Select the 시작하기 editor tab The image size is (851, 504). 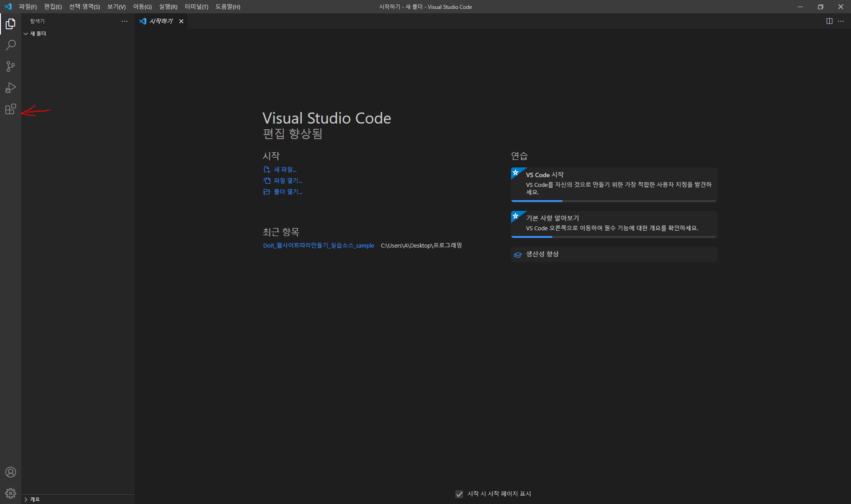click(161, 21)
